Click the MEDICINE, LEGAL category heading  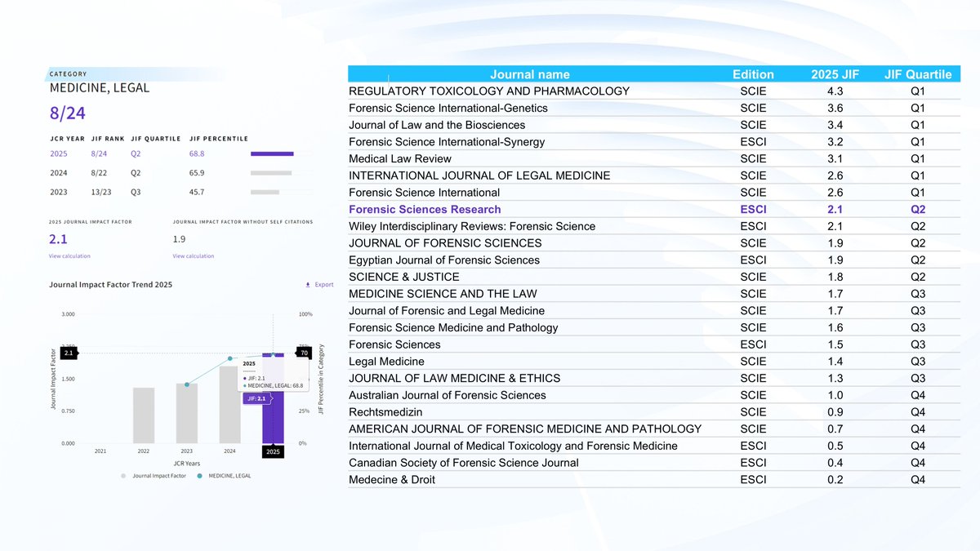[100, 87]
